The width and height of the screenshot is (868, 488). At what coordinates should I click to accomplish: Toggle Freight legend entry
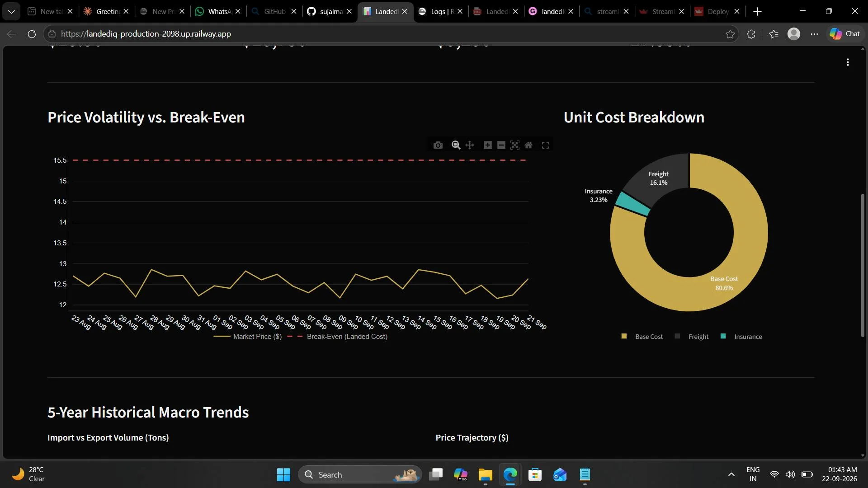click(692, 337)
